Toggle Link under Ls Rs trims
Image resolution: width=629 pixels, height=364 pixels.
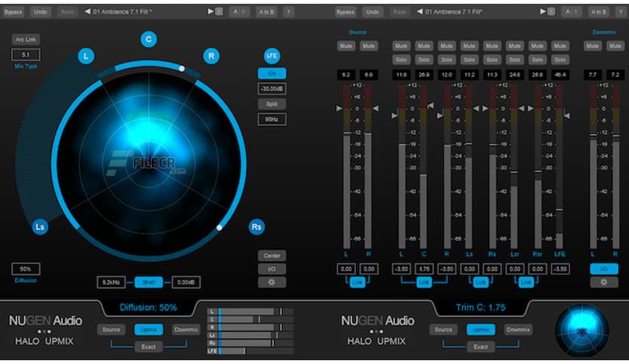coord(481,282)
